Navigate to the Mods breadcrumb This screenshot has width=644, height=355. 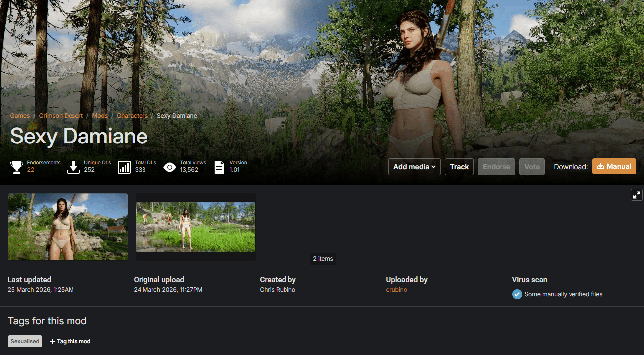[100, 116]
